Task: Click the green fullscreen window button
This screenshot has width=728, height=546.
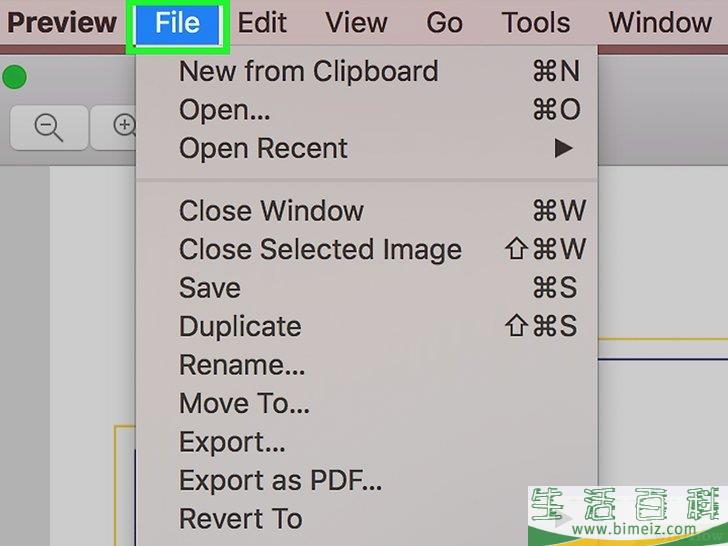Action: pos(14,77)
